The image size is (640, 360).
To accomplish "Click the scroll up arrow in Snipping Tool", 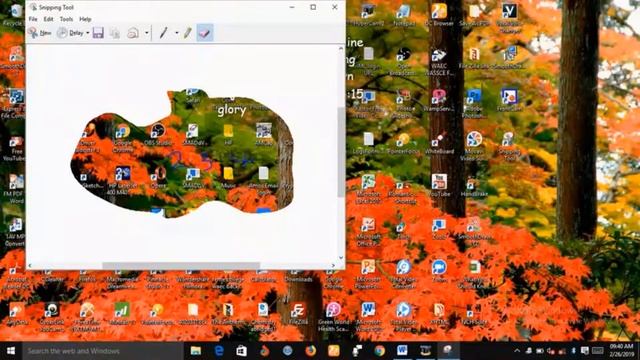I will pos(341,49).
